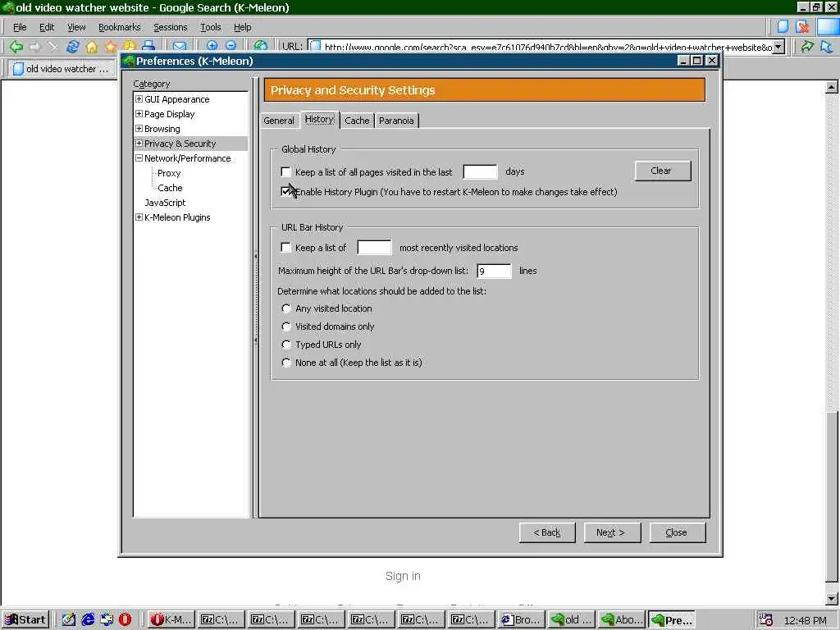Image resolution: width=840 pixels, height=630 pixels.
Task: Open the Help menu
Action: pos(242,27)
